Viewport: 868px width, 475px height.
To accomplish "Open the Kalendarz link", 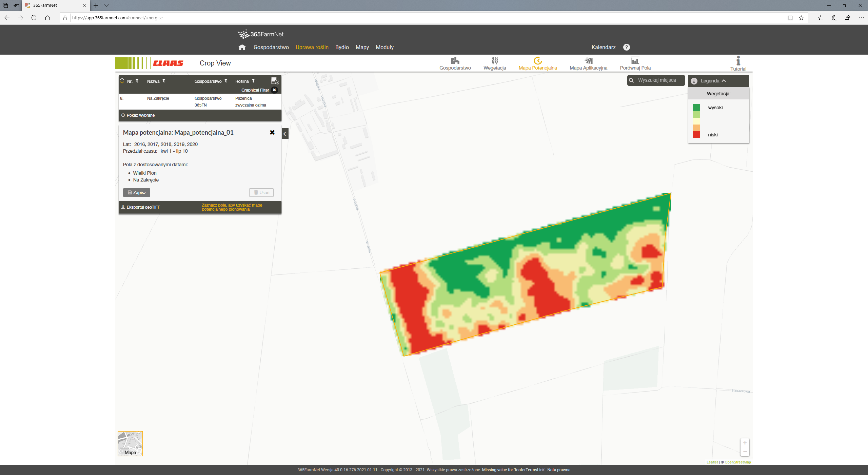I will tap(604, 47).
